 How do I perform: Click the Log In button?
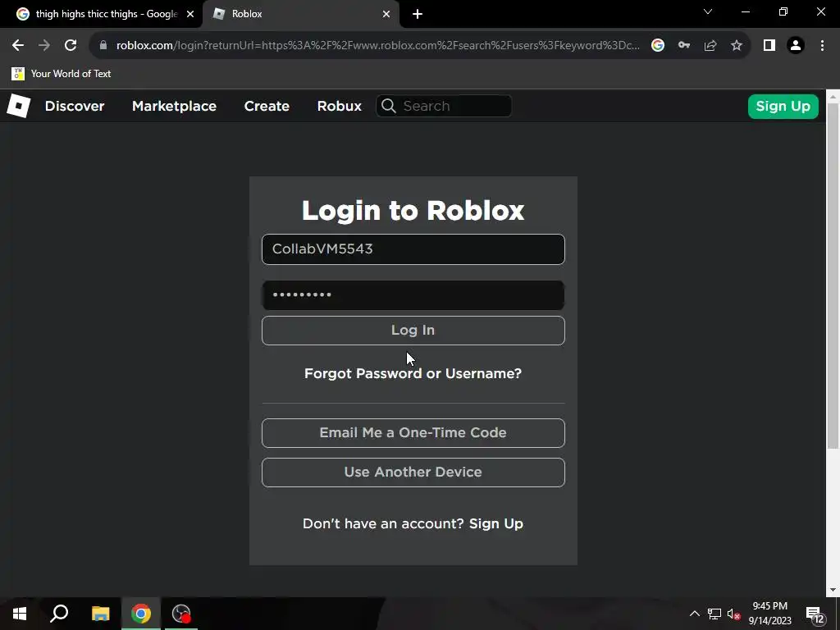(413, 331)
